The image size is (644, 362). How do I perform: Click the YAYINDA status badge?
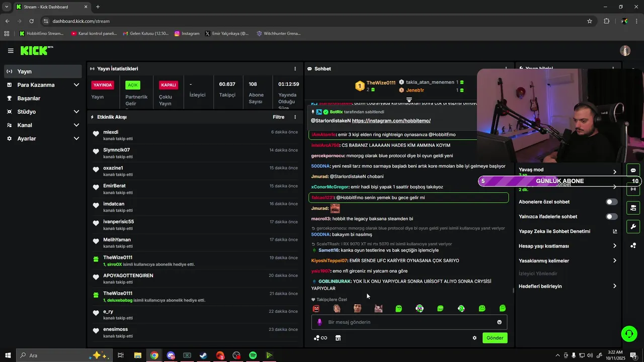click(103, 85)
